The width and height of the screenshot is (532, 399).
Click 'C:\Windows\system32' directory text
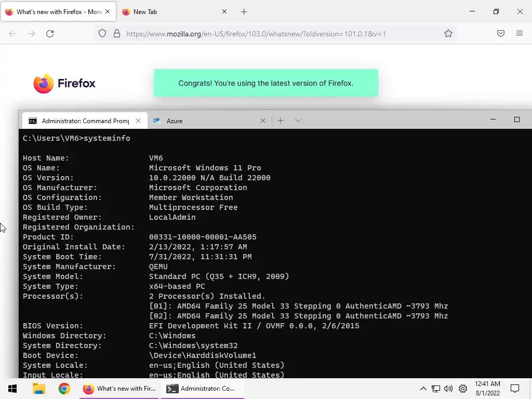(193, 345)
